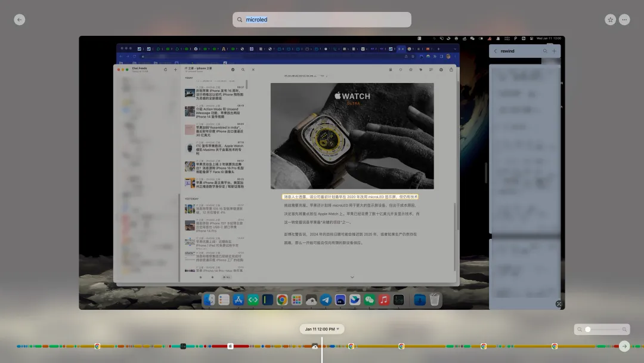This screenshot has width=644, height=363.
Task: Click the search magnifier icon in Rewind search bar
Action: click(x=240, y=20)
